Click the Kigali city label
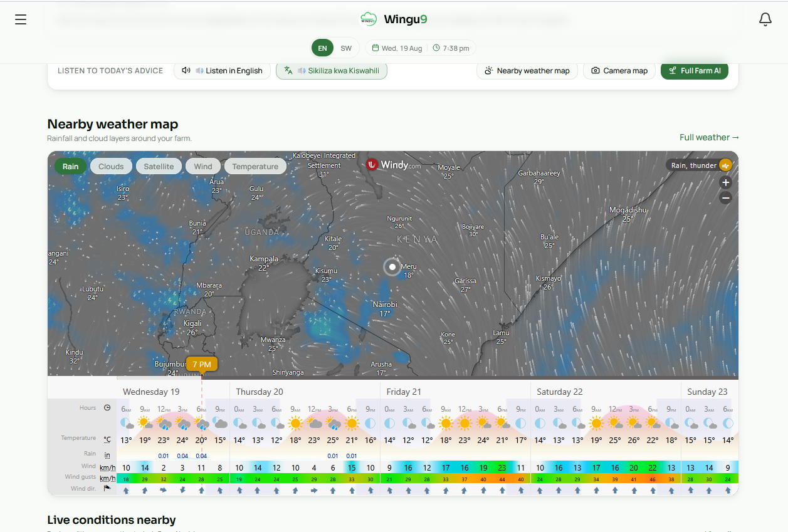This screenshot has height=532, width=788. click(x=192, y=323)
